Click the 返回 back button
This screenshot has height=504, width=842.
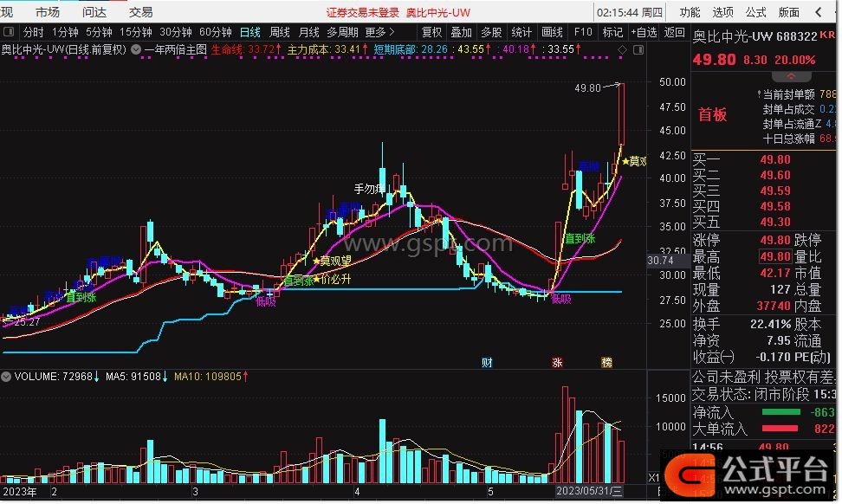pos(674,32)
